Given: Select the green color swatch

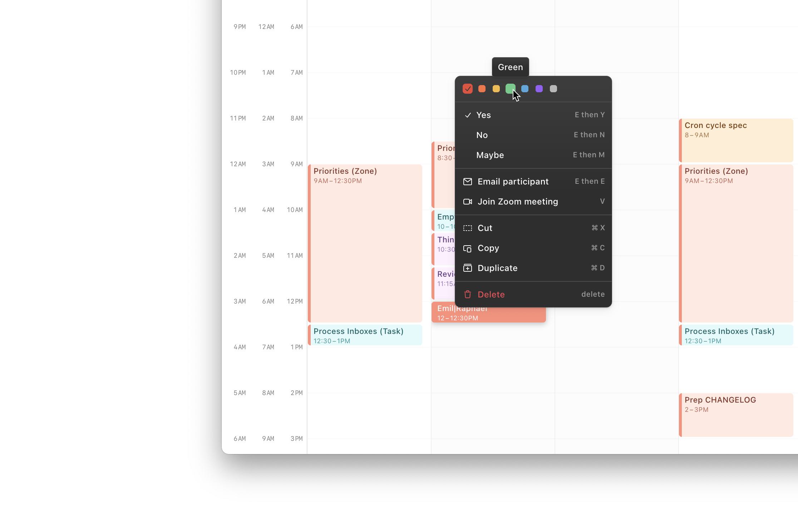Looking at the screenshot, I should pyautogui.click(x=510, y=88).
